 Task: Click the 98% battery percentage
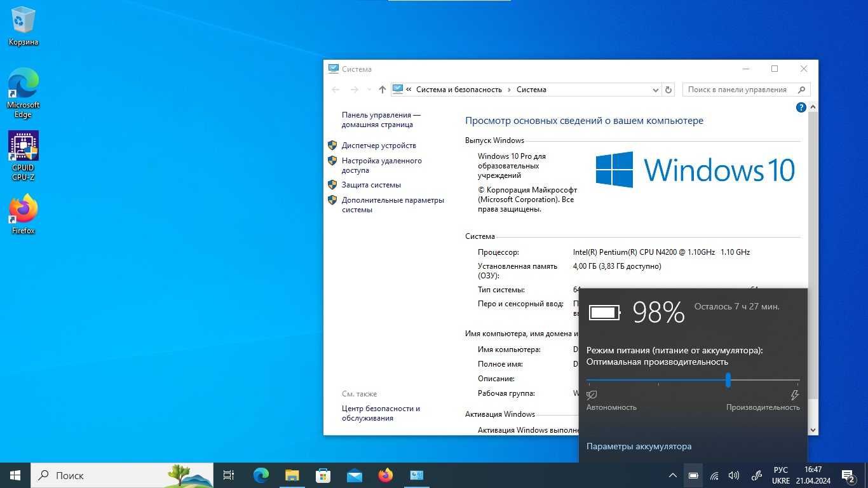tap(659, 313)
